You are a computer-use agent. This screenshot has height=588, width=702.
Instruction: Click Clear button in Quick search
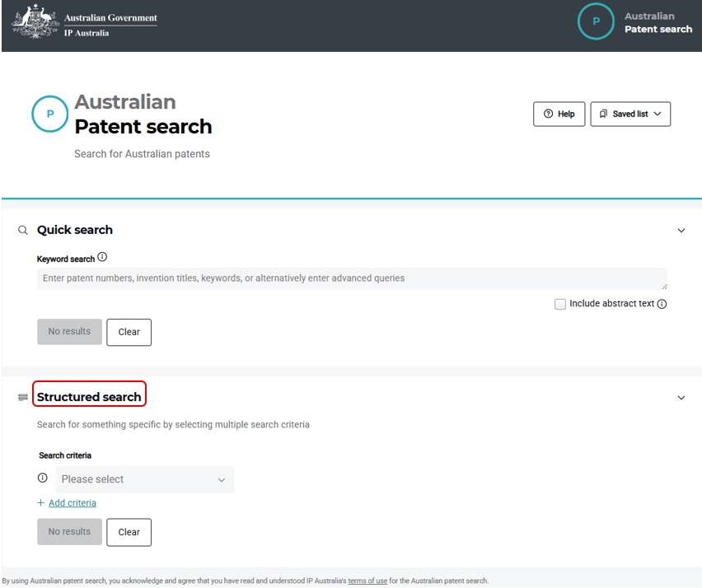[129, 332]
